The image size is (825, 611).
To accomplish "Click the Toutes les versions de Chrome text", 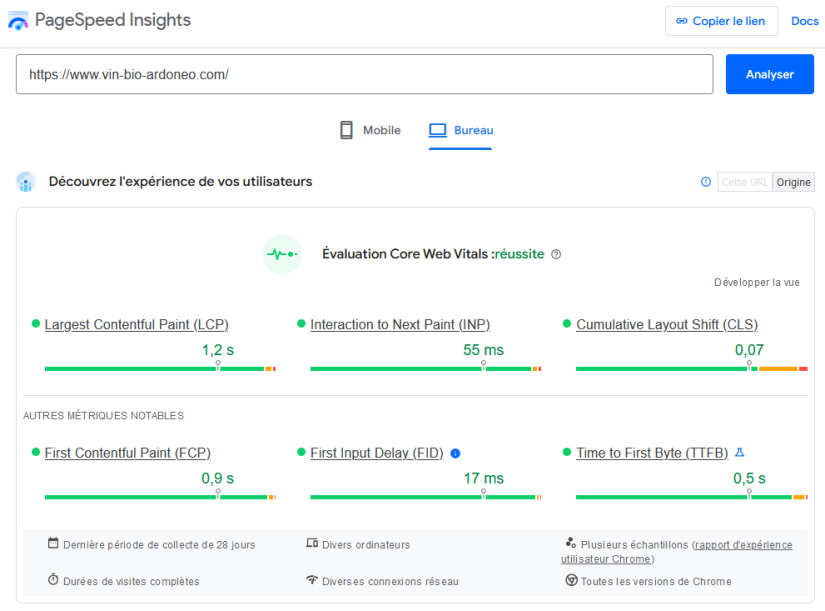I will coord(656,582).
